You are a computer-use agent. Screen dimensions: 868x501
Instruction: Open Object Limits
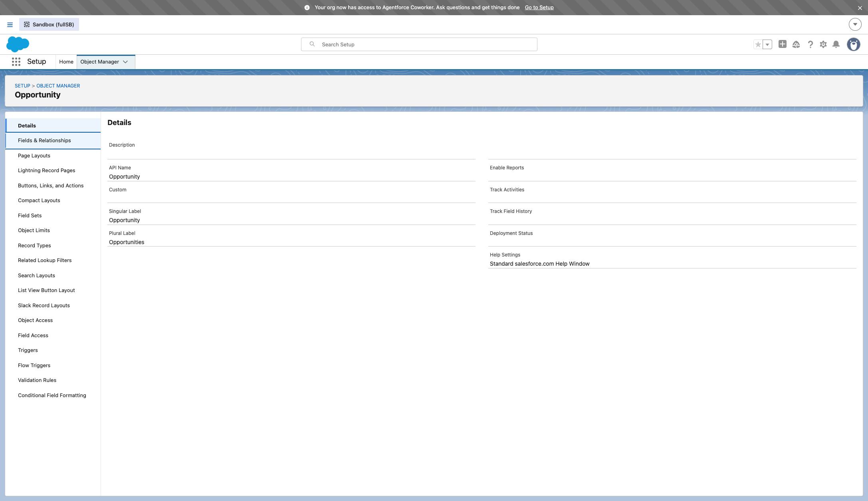click(53, 231)
